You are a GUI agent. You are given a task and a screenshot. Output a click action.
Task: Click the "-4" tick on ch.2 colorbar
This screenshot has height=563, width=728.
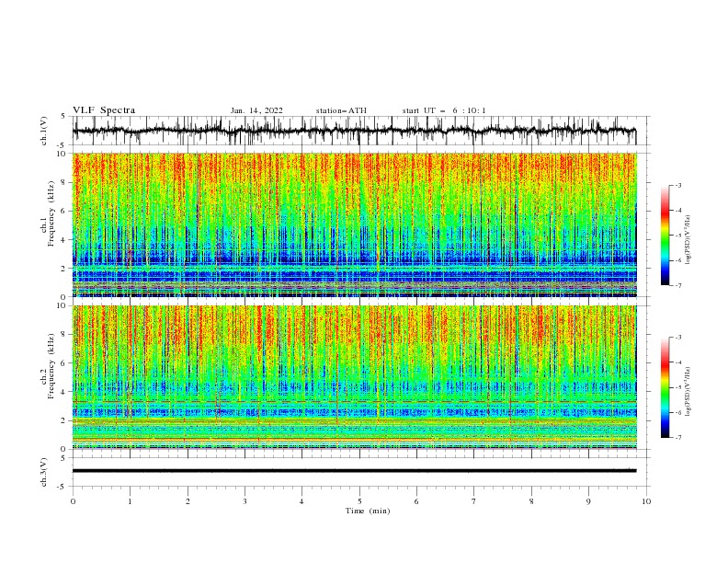pyautogui.click(x=678, y=362)
